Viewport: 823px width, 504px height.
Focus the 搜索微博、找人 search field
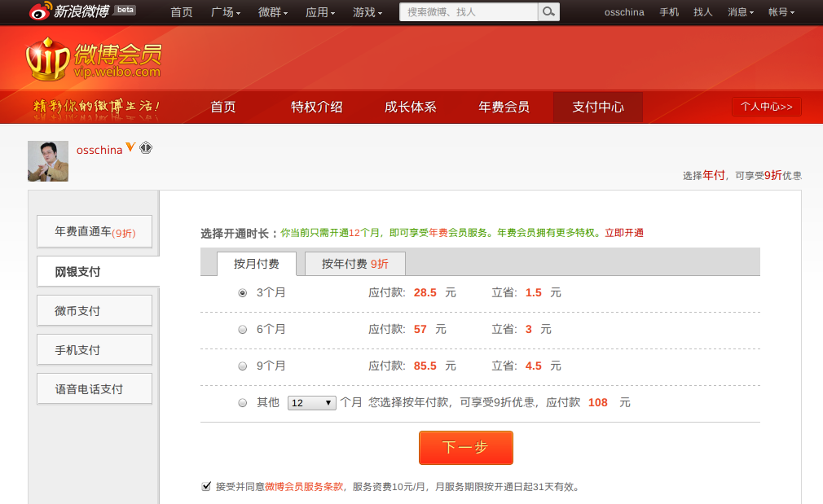pos(469,11)
